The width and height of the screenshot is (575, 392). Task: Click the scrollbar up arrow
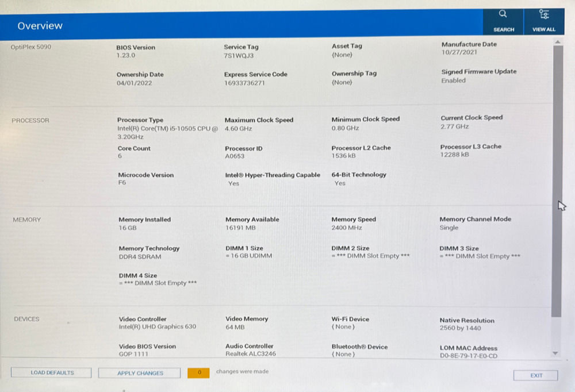[x=557, y=42]
